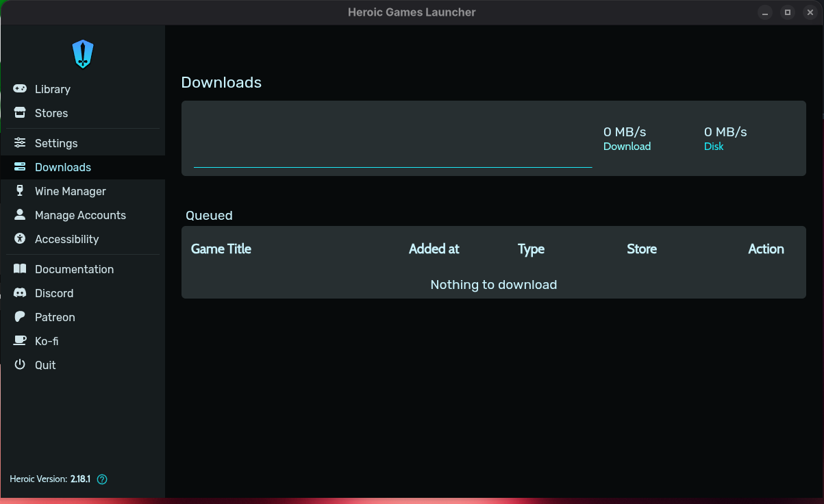Click the Library gamepad icon
Viewport: 824px width, 504px height.
(x=21, y=89)
